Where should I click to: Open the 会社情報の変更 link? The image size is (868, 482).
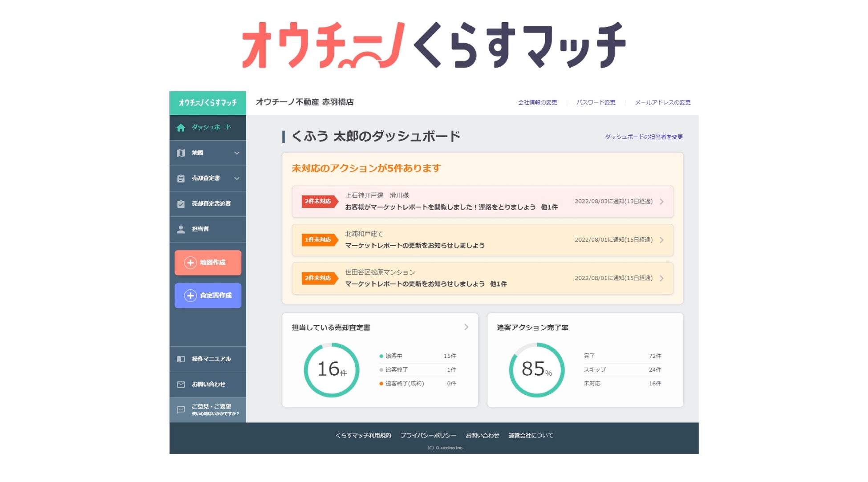coord(537,102)
